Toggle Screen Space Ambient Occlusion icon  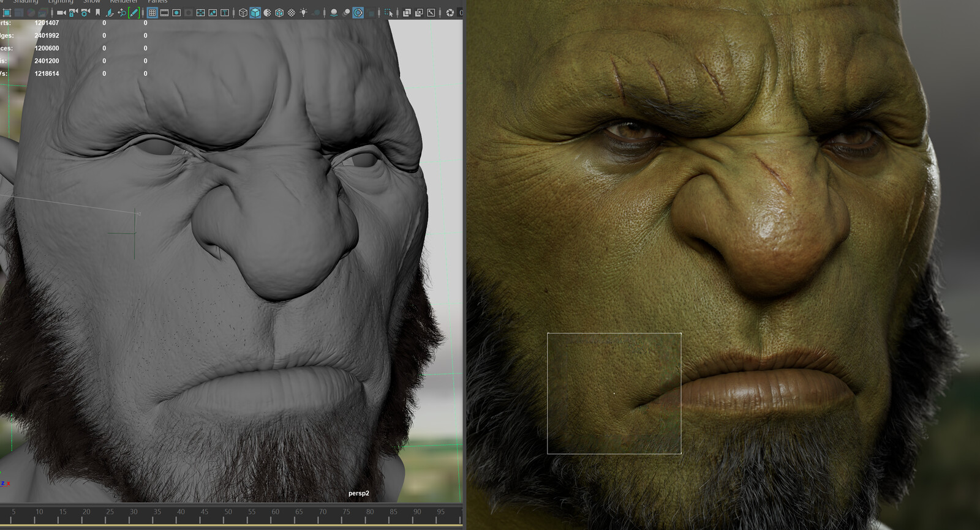pos(334,12)
